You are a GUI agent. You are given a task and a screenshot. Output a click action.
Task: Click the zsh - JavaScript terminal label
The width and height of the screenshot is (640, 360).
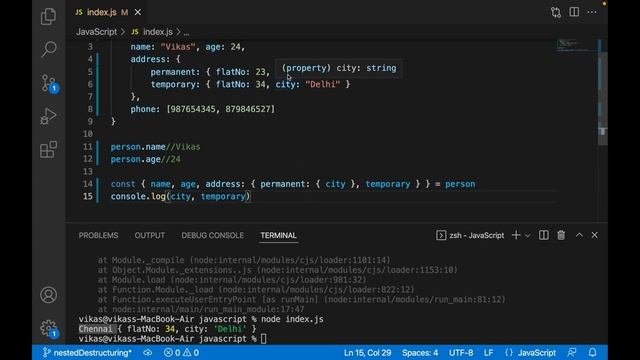pos(470,236)
